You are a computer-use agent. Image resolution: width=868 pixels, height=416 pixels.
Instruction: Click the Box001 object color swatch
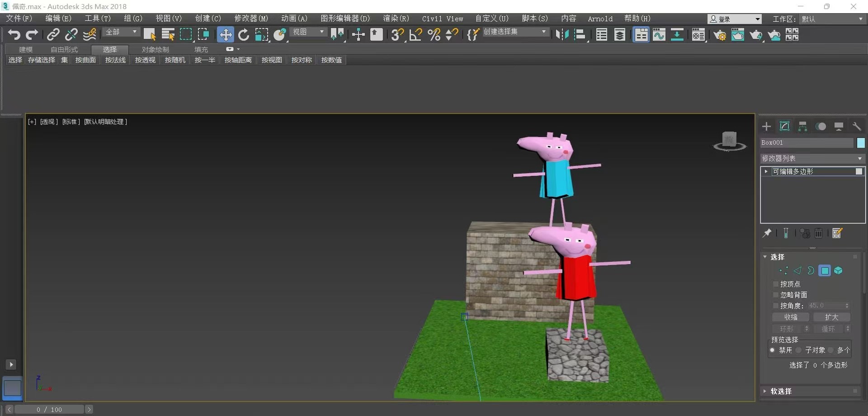click(861, 143)
